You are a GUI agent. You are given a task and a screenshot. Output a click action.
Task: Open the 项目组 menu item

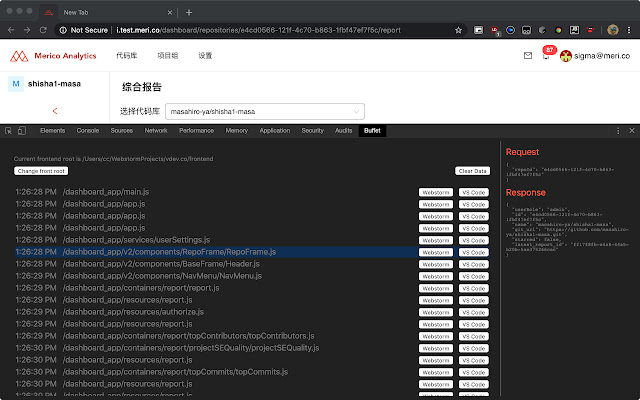[x=167, y=56]
